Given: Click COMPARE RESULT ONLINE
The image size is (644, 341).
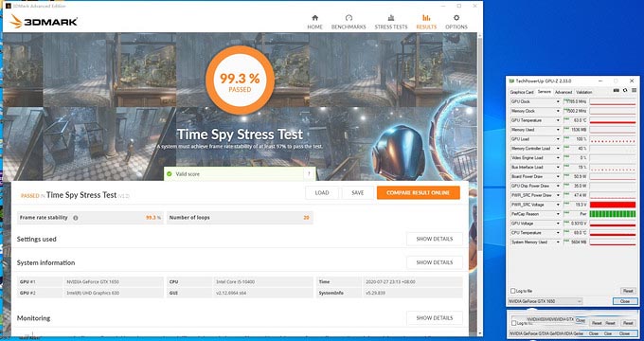Looking at the screenshot, I should click(x=418, y=192).
